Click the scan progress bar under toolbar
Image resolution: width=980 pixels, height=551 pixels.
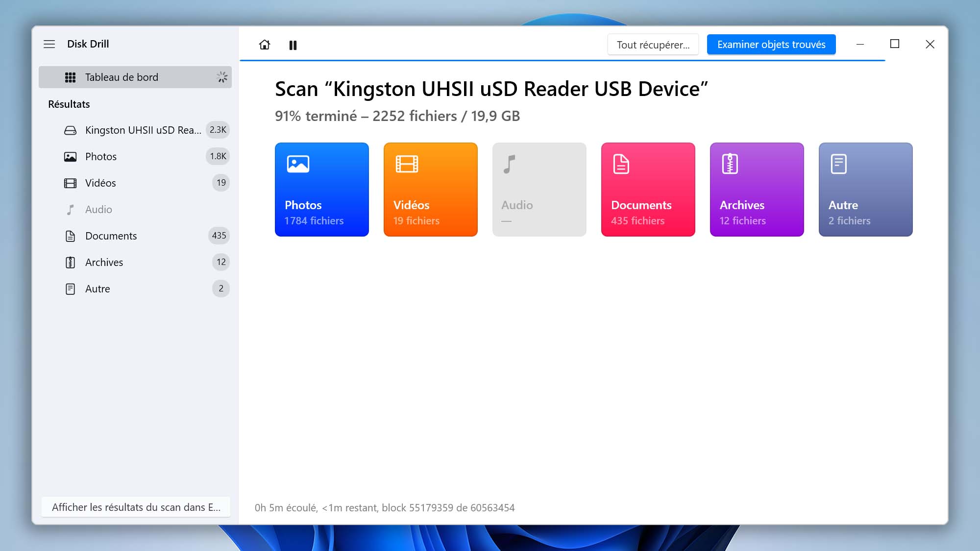click(563, 60)
